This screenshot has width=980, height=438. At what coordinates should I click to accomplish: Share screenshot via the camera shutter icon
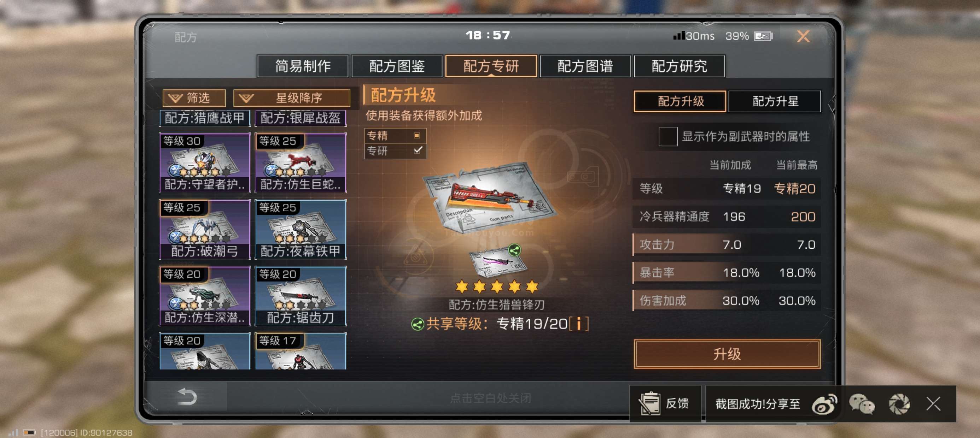click(x=899, y=404)
